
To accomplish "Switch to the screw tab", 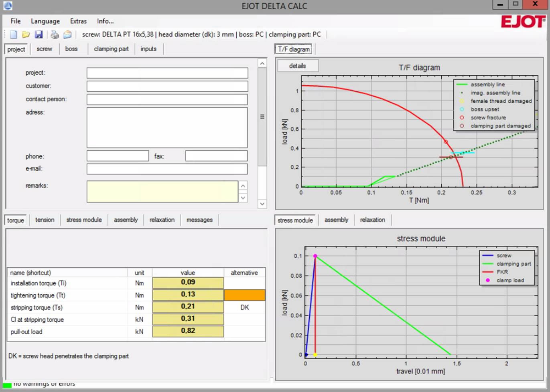I will coord(44,49).
